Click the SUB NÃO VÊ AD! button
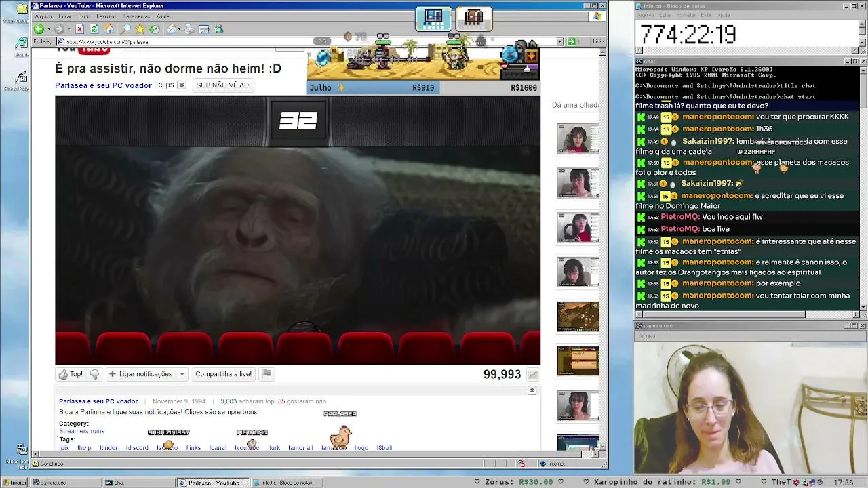868x488 pixels. click(224, 85)
